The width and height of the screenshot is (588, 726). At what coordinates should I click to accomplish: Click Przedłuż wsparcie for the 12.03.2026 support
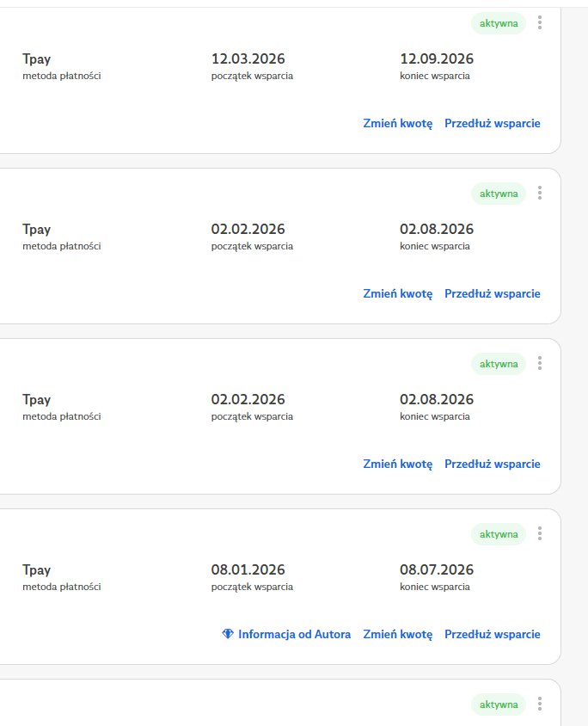point(493,123)
